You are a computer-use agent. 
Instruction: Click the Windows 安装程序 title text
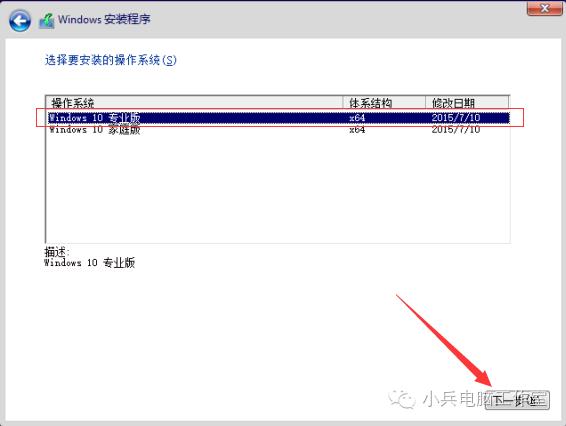(104, 19)
